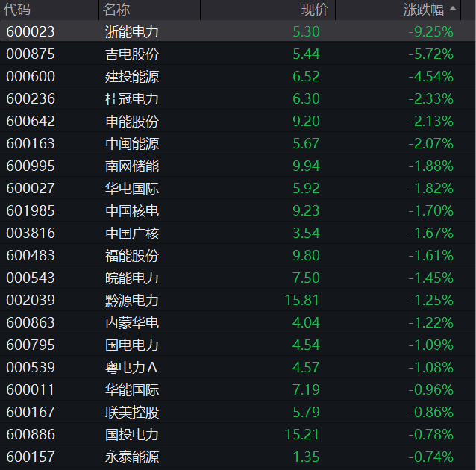Select stock code 000600
The image size is (476, 470).
[31, 76]
